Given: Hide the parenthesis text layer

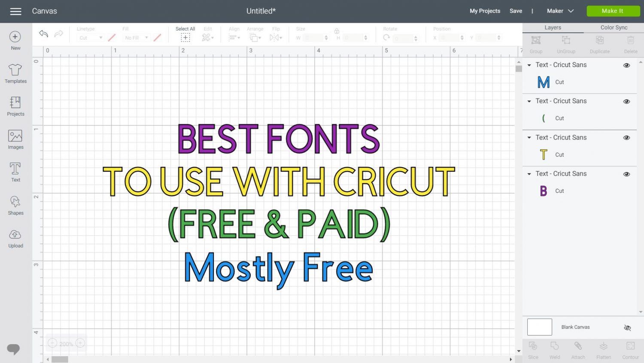Looking at the screenshot, I should [627, 101].
